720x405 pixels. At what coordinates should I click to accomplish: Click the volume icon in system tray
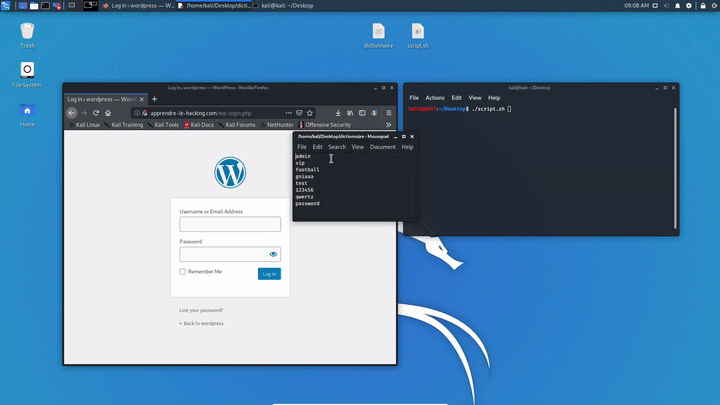(x=666, y=6)
